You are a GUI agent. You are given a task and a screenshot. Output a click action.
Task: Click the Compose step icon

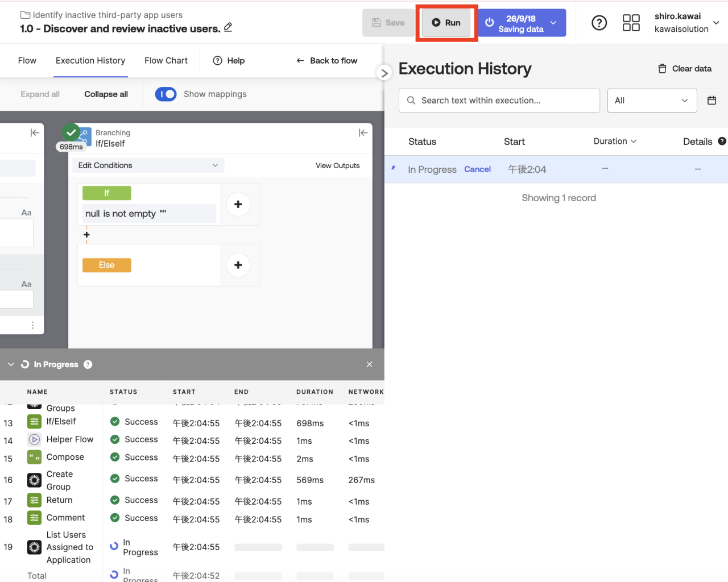[34, 457]
